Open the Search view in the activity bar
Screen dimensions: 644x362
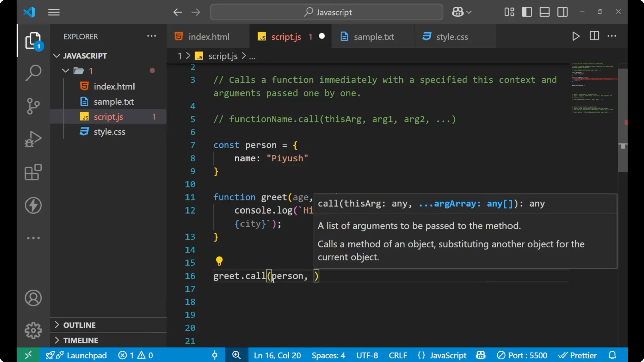(x=33, y=72)
